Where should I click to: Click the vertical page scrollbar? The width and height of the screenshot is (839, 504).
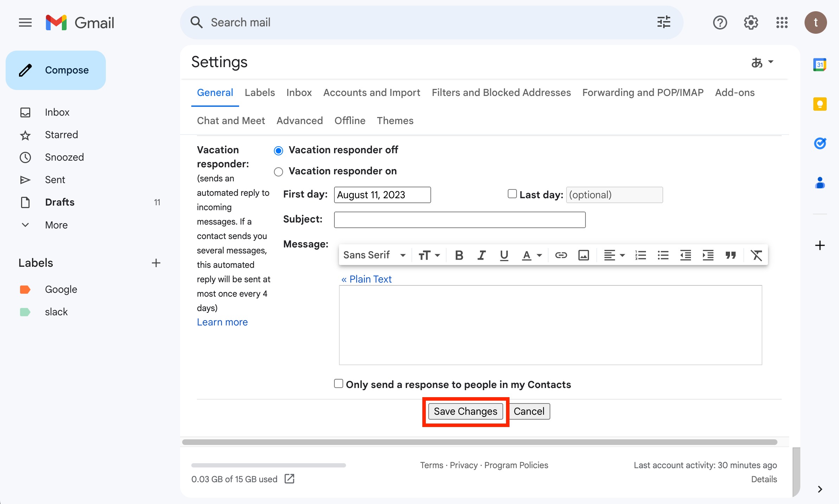(796, 472)
